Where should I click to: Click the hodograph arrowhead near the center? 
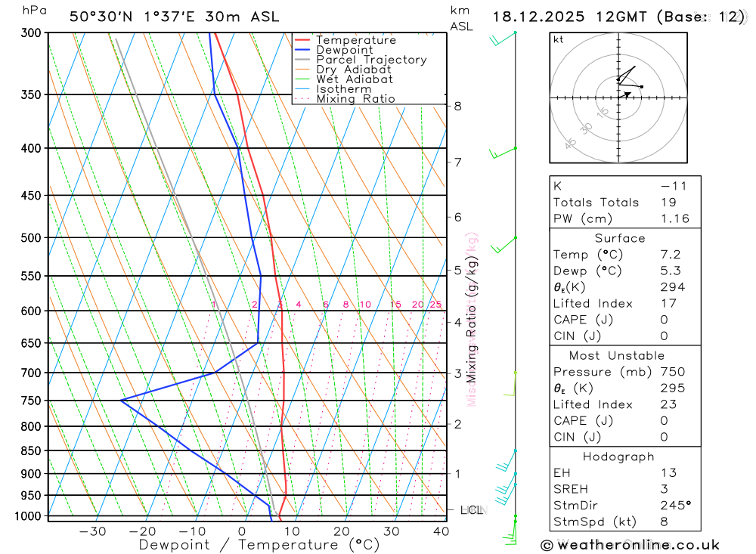pos(627,94)
